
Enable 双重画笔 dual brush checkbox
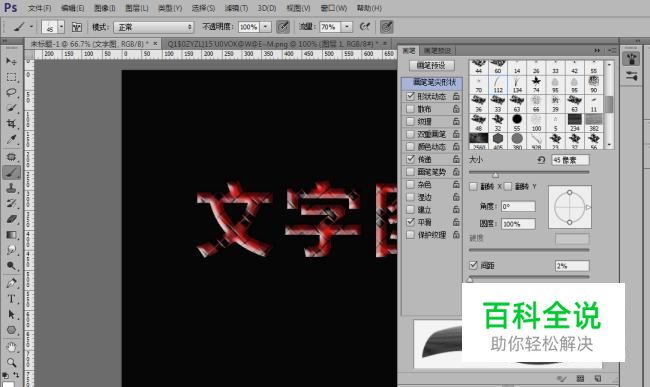[x=410, y=134]
